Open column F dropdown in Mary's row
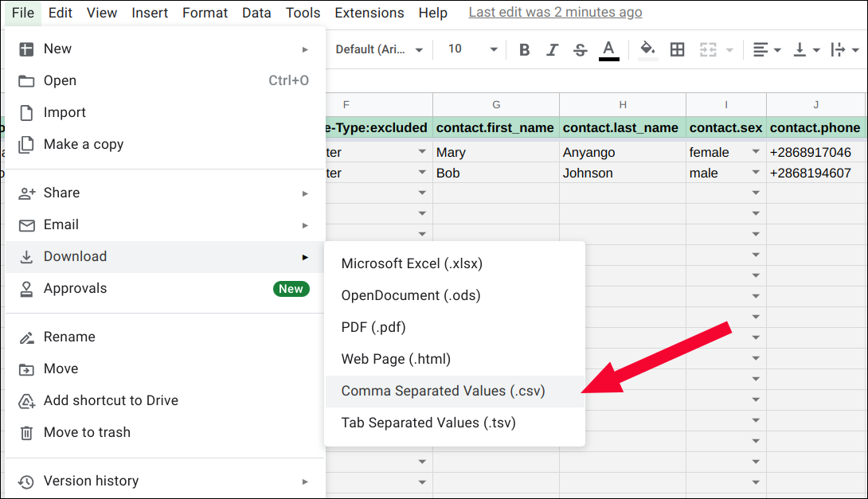Image resolution: width=868 pixels, height=499 pixels. point(422,151)
